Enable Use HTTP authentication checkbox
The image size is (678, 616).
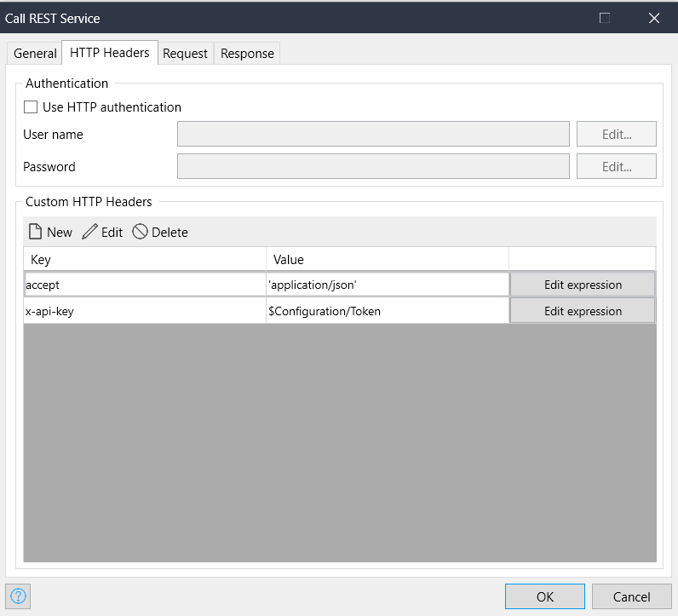pyautogui.click(x=31, y=107)
